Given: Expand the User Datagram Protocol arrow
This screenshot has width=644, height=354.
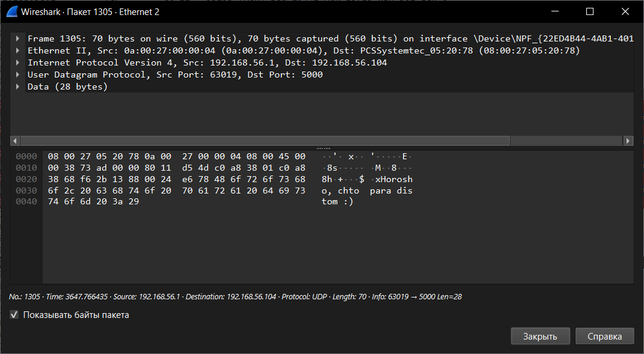Looking at the screenshot, I should pos(17,75).
